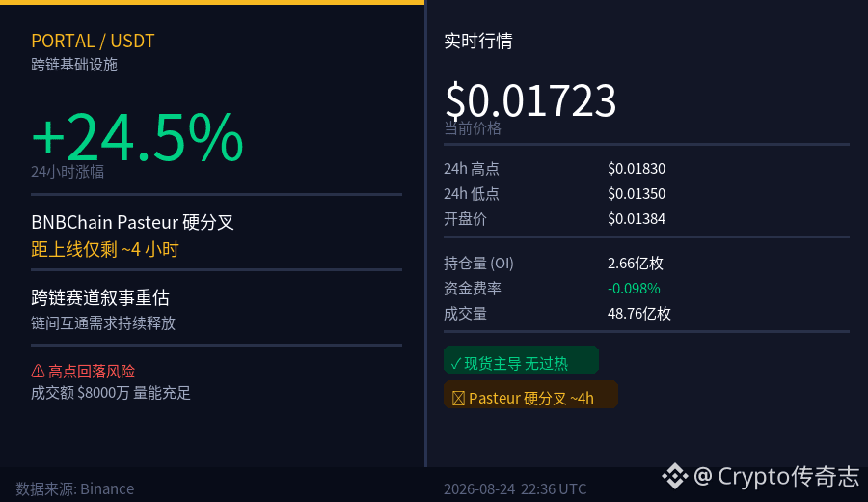
Task: Click the green 现货主导 无过热 badge
Action: tap(521, 359)
